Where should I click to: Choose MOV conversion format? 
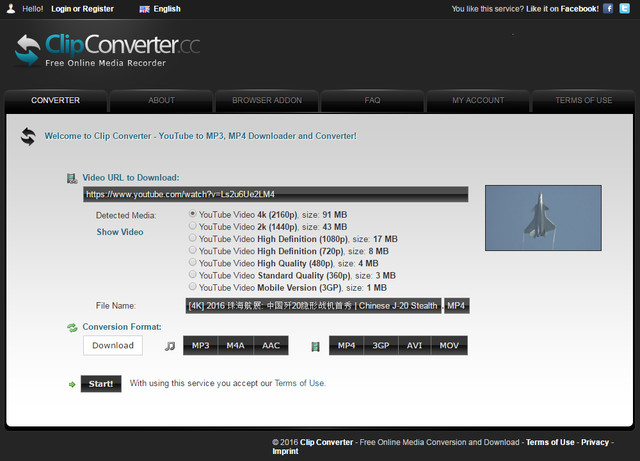pos(449,345)
